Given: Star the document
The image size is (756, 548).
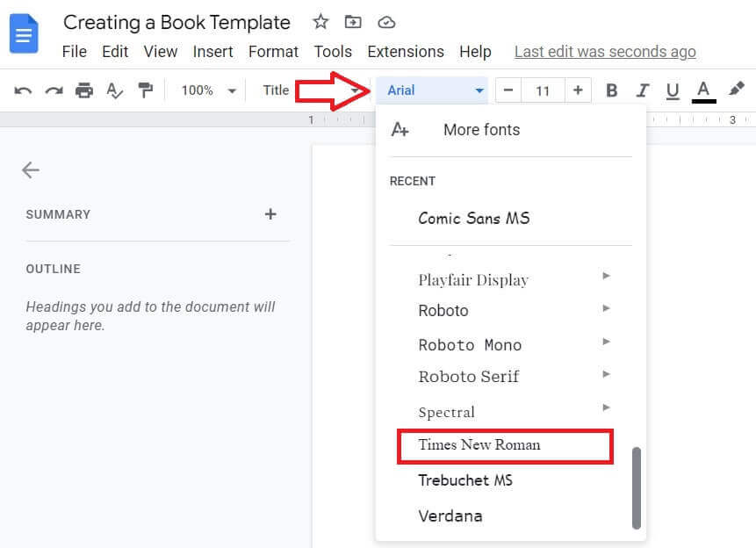Looking at the screenshot, I should tap(320, 21).
